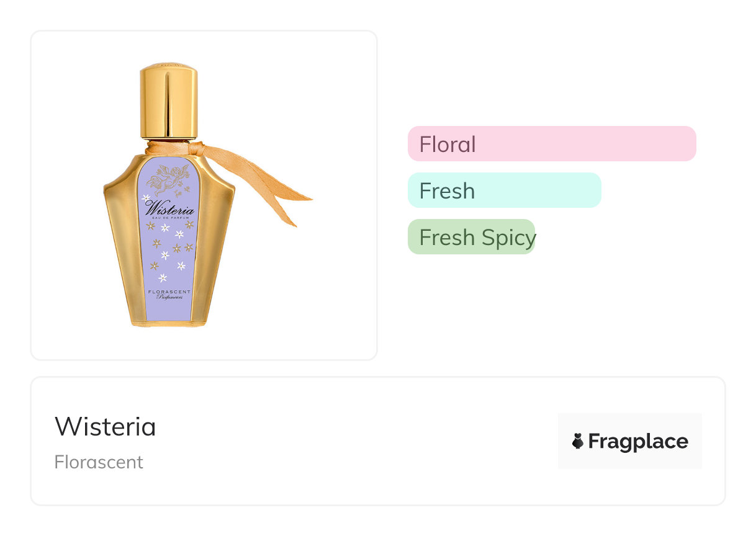Click the gold cap of the bottle
This screenshot has width=756, height=536.
point(169,102)
